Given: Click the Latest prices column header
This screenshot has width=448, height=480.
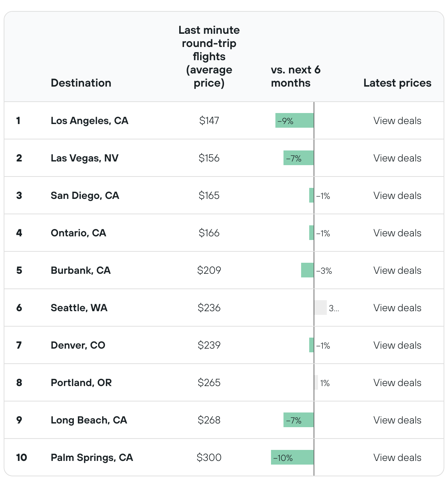Looking at the screenshot, I should click(x=397, y=83).
